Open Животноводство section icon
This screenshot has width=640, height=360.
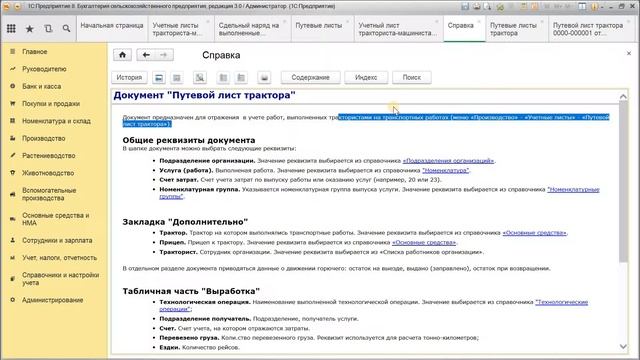pos(13,173)
